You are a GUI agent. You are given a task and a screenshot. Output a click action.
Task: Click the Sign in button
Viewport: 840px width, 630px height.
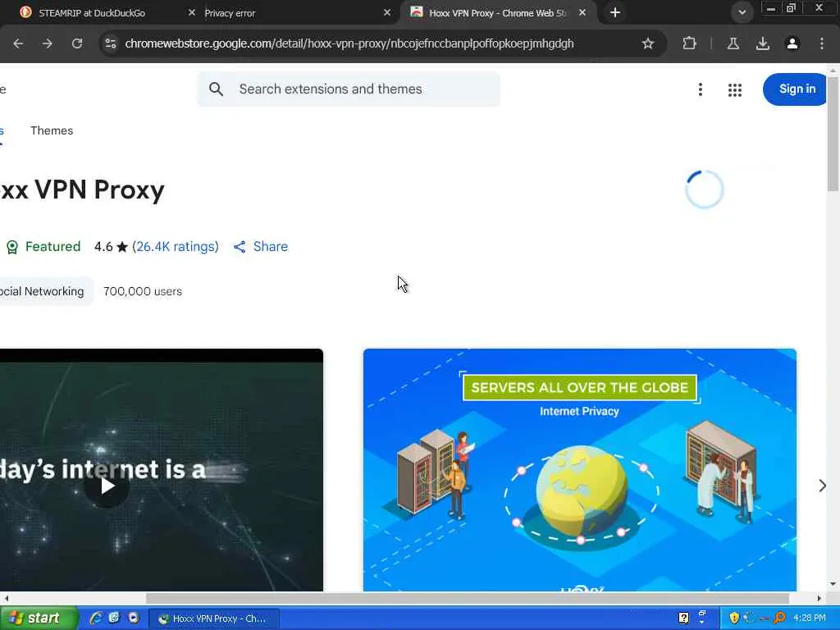pyautogui.click(x=796, y=89)
